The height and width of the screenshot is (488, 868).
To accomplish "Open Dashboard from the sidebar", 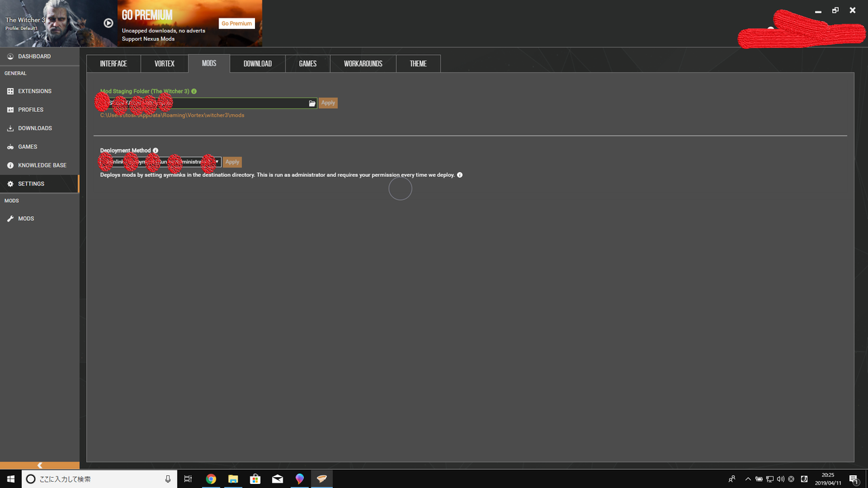I will click(39, 56).
